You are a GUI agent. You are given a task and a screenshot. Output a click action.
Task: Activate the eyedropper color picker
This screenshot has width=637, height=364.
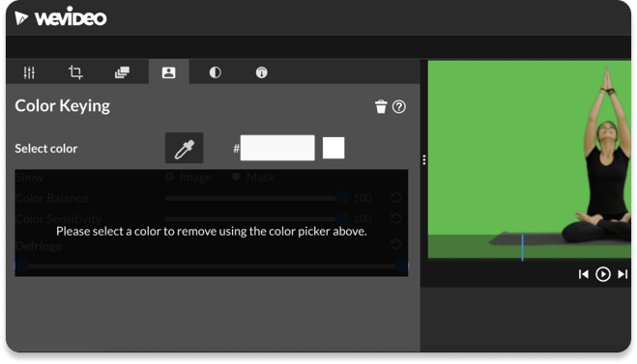(184, 148)
